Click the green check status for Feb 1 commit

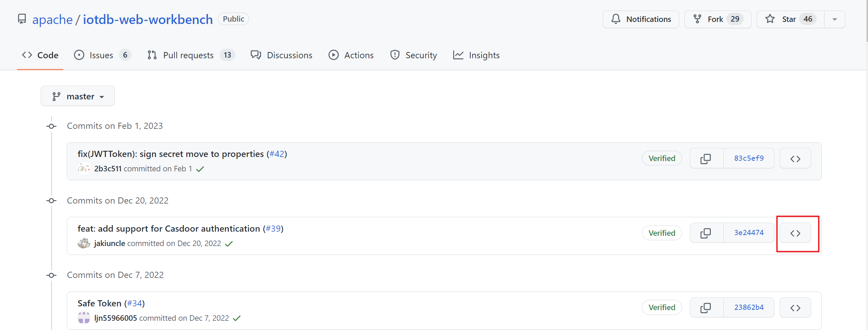(x=200, y=169)
